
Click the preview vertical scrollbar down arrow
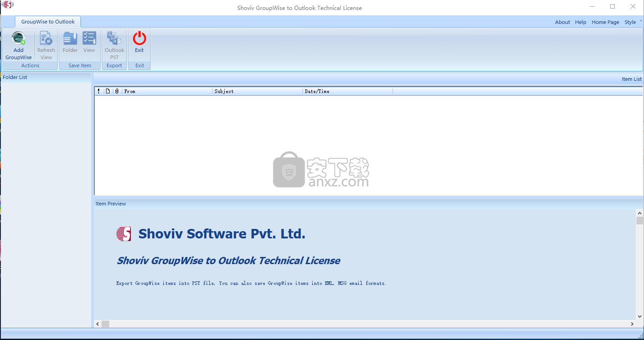[639, 317]
